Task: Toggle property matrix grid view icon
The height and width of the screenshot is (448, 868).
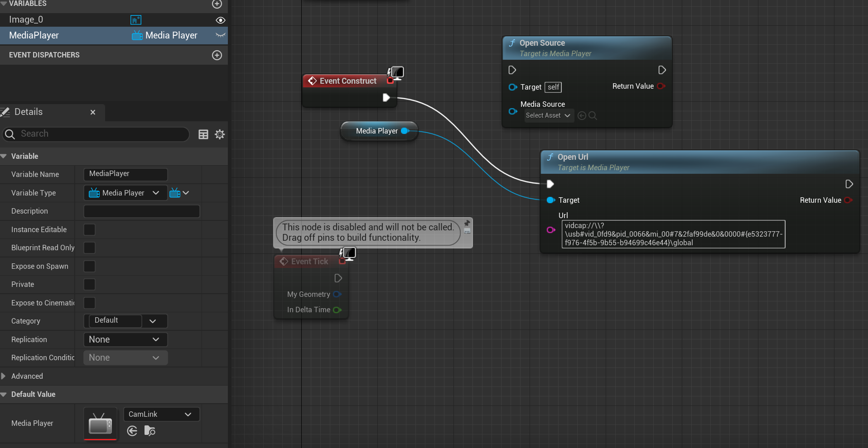Action: coord(203,134)
